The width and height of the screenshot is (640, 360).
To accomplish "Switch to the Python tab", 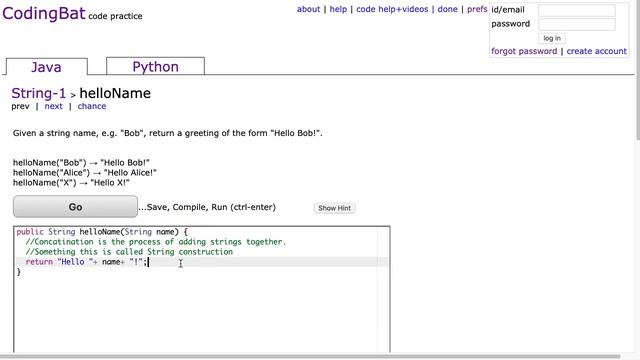I will 156,67.
